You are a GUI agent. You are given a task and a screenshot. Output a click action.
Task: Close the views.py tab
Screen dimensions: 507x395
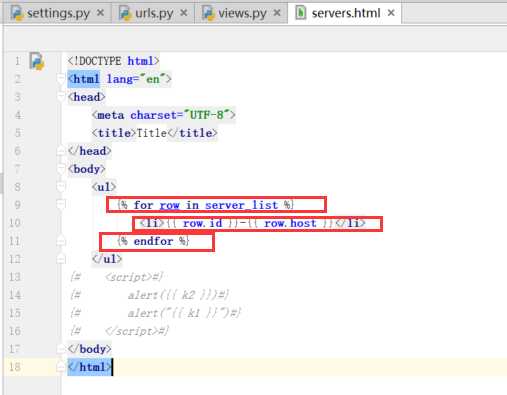coord(277,13)
